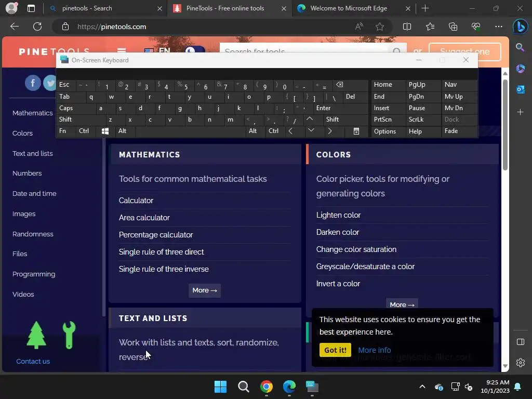Screen dimensions: 532x399
Task: Open On-Screen Keyboard taskbar icon
Action: 312,387
